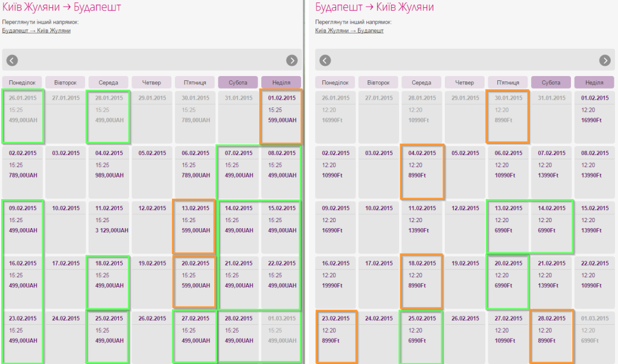Open the 'Київ Жуляни → Будапешт' direction link

[349, 30]
